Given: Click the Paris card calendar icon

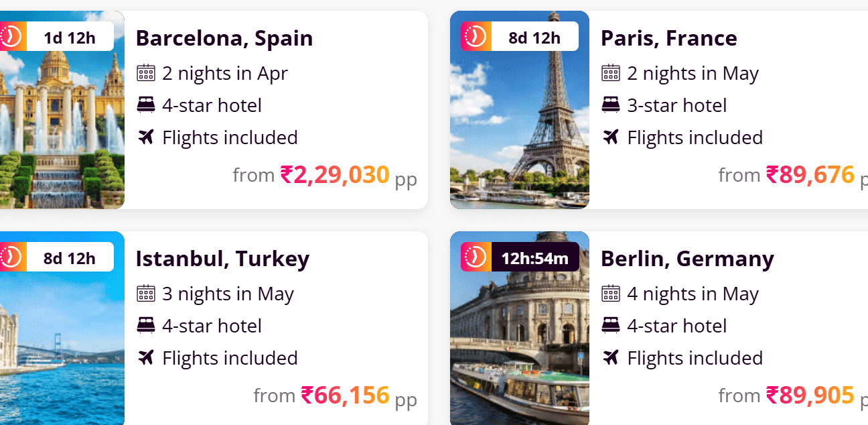Looking at the screenshot, I should [x=610, y=73].
